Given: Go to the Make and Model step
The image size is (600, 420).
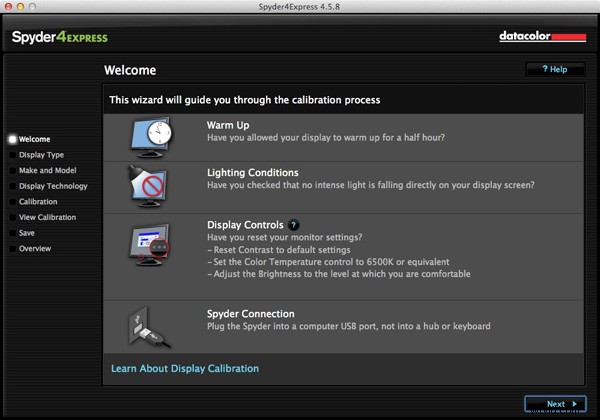Looking at the screenshot, I should (47, 170).
